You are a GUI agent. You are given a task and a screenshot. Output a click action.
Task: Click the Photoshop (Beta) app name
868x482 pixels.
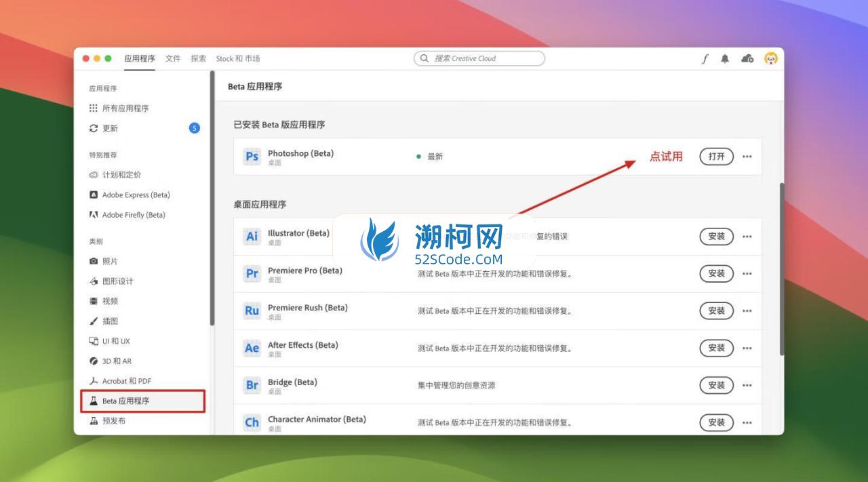pyautogui.click(x=300, y=153)
